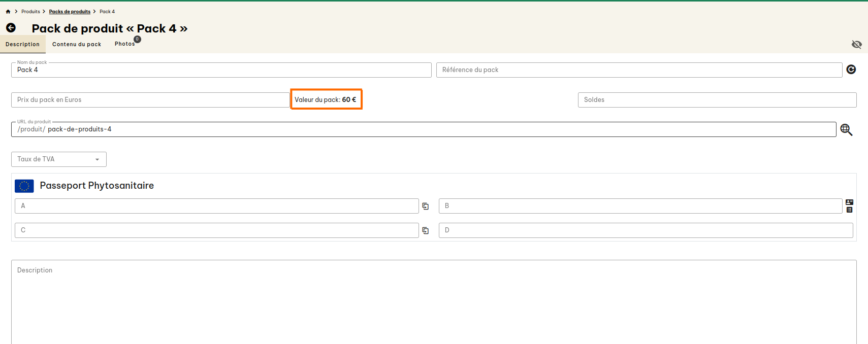Click passport field B
The width and height of the screenshot is (868, 344).
coord(640,206)
